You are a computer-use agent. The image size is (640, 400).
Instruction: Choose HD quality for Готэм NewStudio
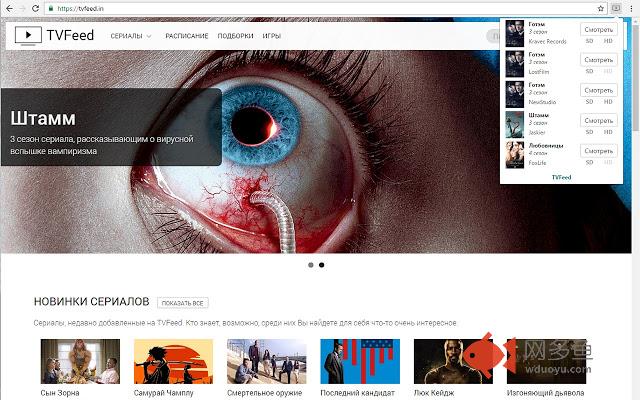pyautogui.click(x=608, y=102)
